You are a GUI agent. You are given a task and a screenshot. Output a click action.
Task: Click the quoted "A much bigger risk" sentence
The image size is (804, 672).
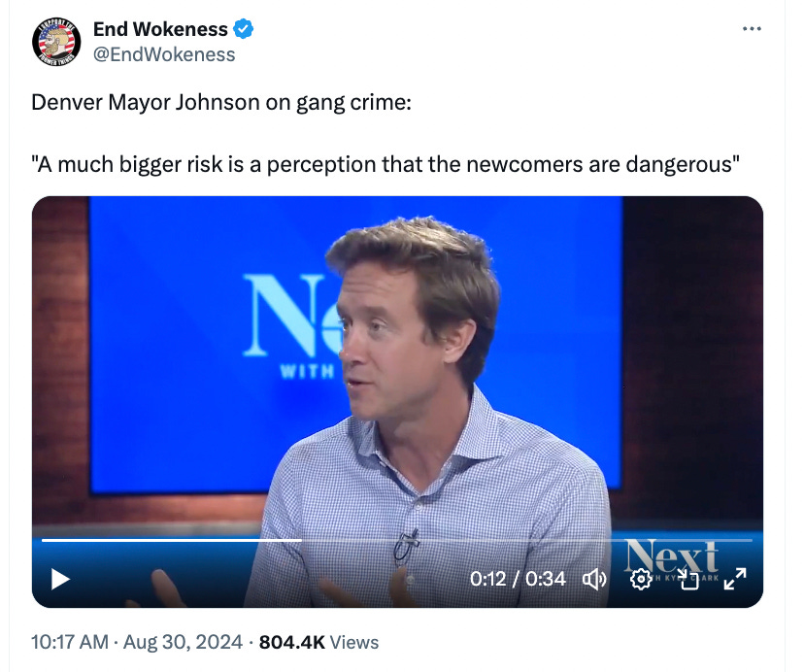click(385, 165)
